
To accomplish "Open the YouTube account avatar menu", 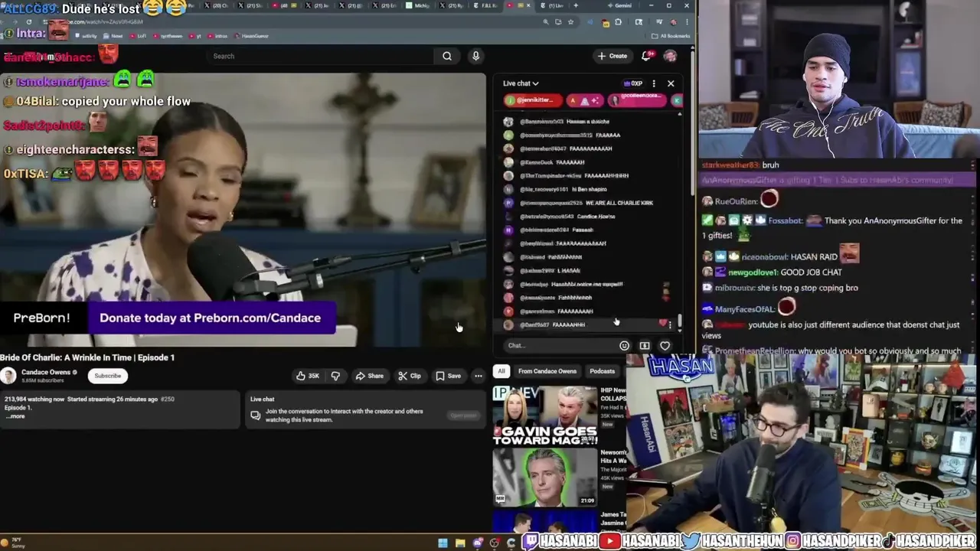I will point(670,56).
